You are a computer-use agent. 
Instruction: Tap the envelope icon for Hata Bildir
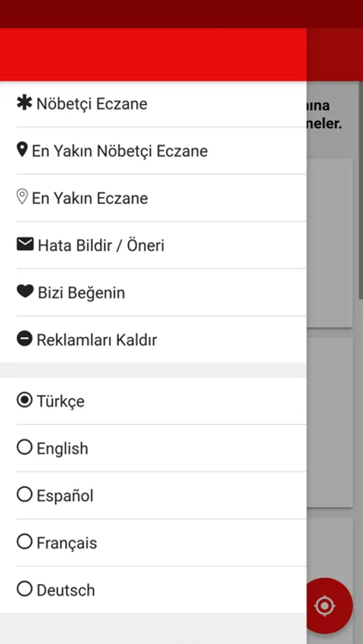(x=25, y=244)
